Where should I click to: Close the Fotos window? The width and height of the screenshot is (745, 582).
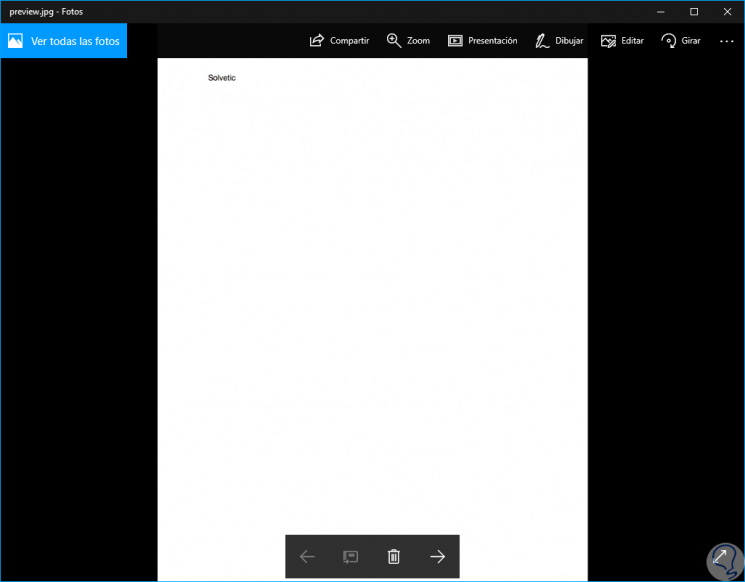tap(727, 12)
